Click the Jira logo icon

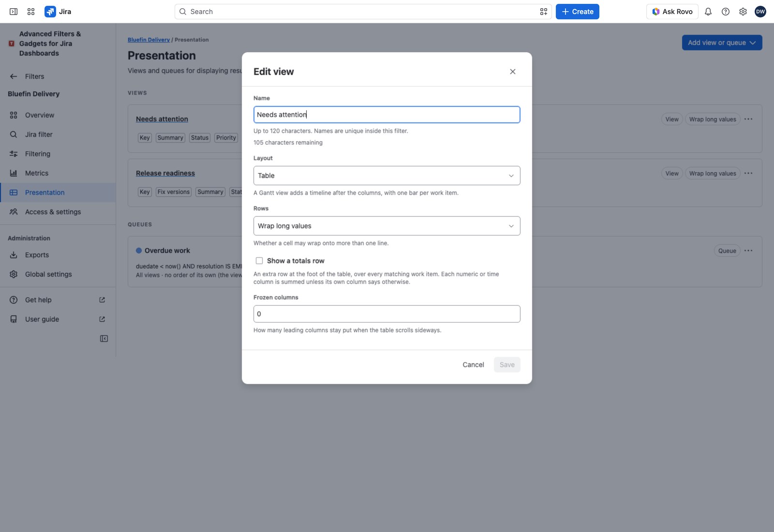coord(50,12)
